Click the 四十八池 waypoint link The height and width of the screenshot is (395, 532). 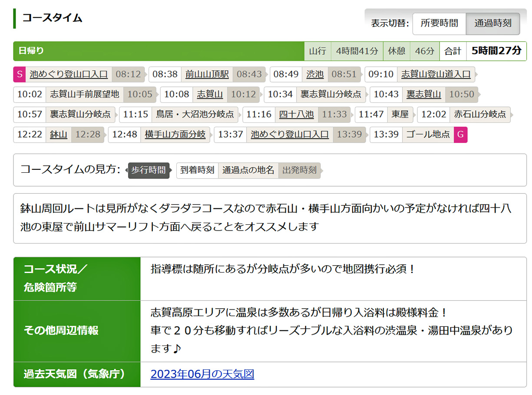point(296,115)
